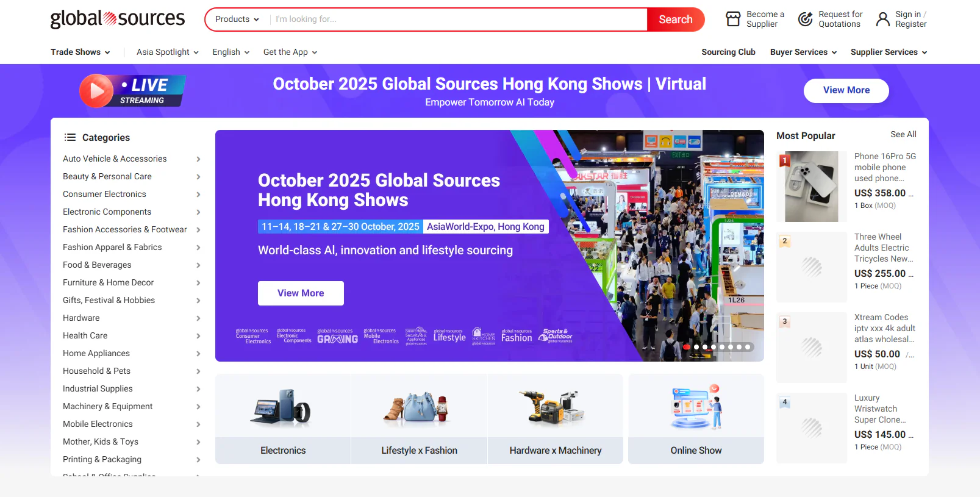Open the Phone 16Pro 5G product image
Image resolution: width=980 pixels, height=497 pixels.
click(812, 187)
